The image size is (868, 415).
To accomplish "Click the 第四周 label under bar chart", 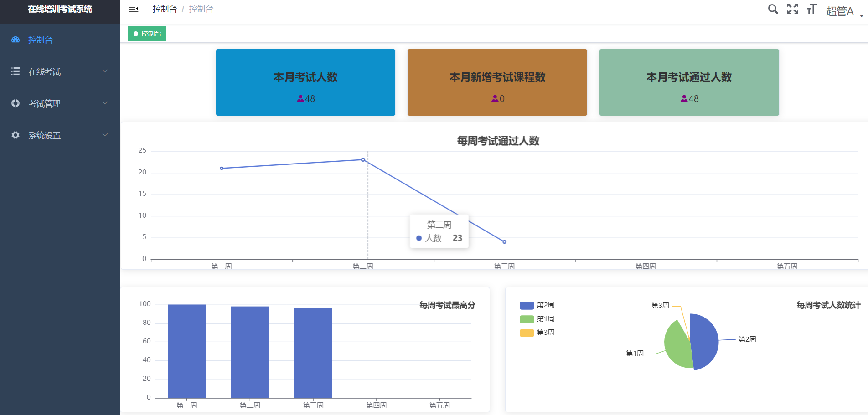I will pos(376,405).
